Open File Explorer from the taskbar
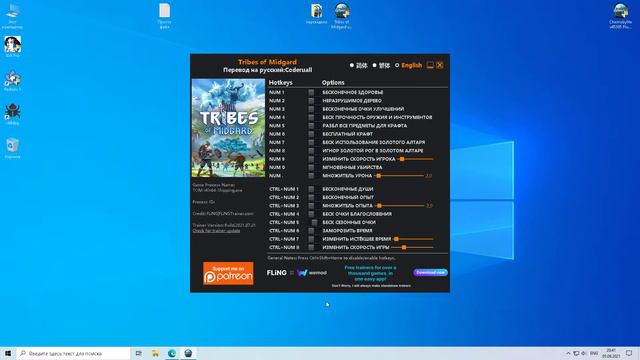 (156, 353)
